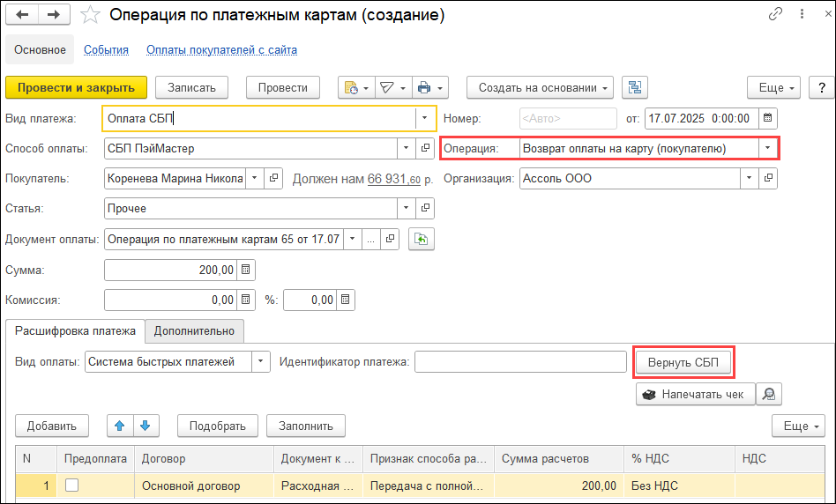
Task: Expand the Документ оплаты dropdown
Action: pos(352,239)
